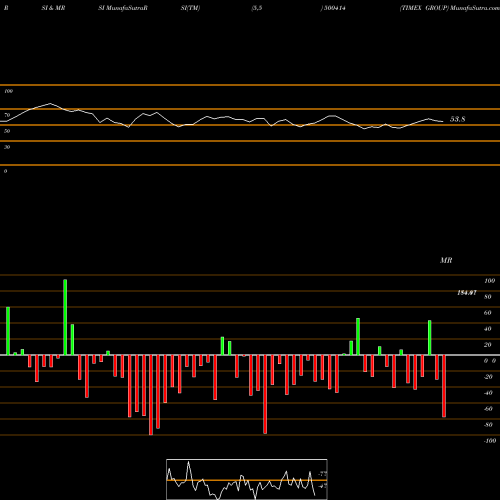This screenshot has height=500, width=500.
Task: Click the "70" label on RSI axis
Action: point(7,115)
